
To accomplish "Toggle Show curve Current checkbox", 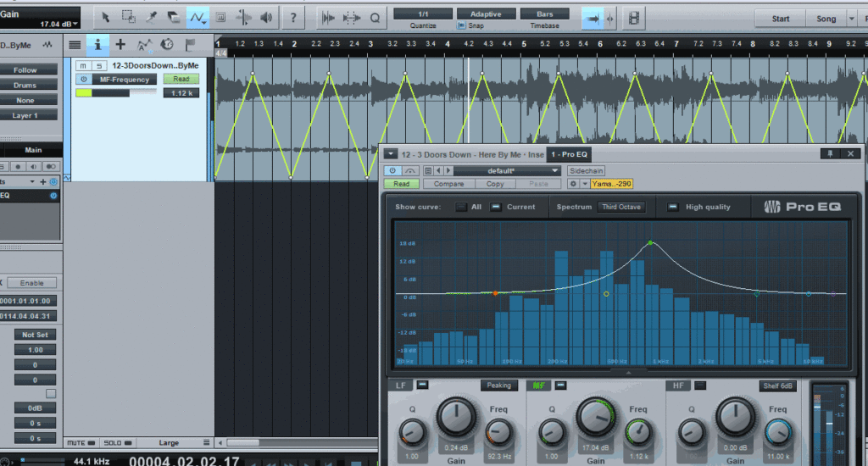I will point(496,207).
